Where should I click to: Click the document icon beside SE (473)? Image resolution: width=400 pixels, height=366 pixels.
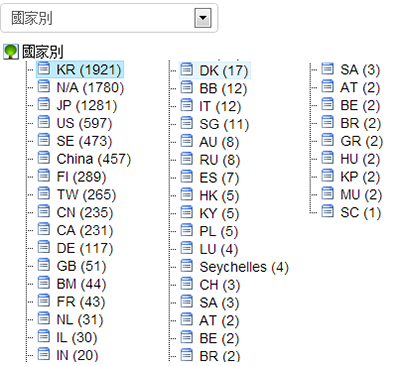coord(44,140)
